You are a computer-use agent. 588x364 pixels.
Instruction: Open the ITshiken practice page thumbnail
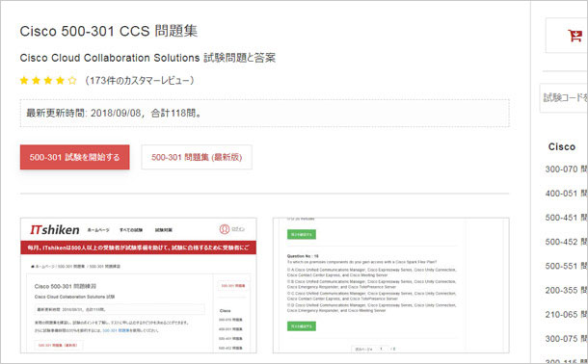pos(139,285)
